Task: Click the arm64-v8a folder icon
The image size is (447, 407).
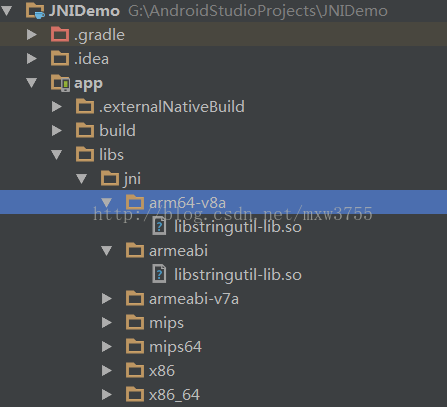Action: pyautogui.click(x=135, y=202)
